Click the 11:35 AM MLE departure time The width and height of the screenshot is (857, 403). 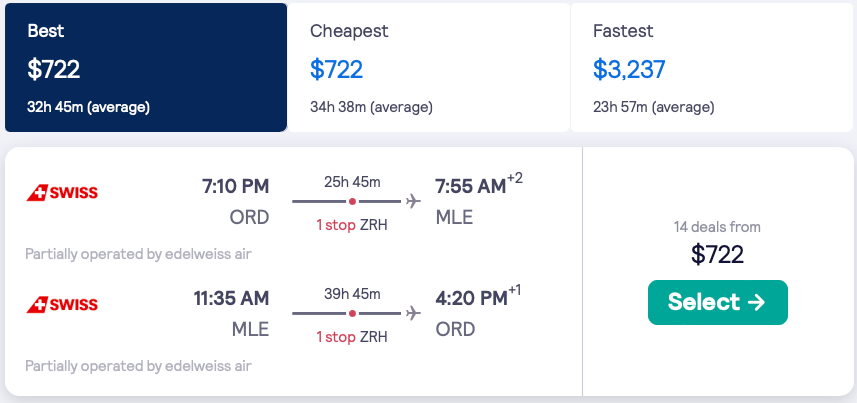pos(231,299)
